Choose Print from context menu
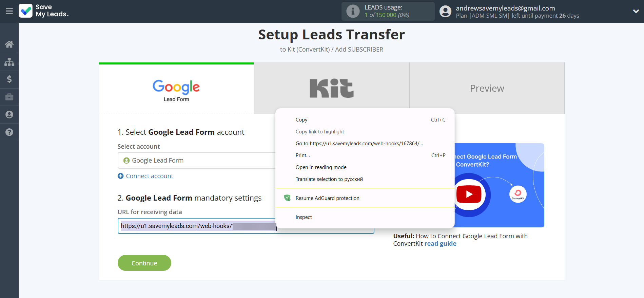The height and width of the screenshot is (298, 644). 365,155
